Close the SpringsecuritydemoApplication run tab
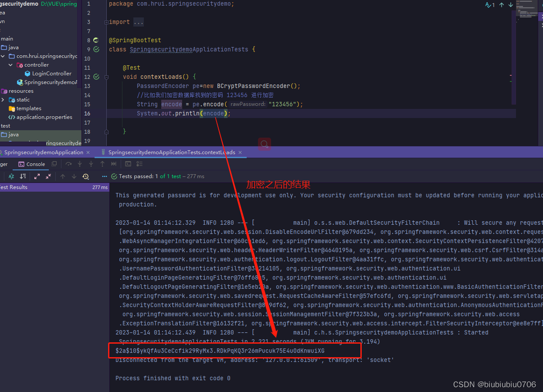This screenshot has height=392, width=543. pyautogui.click(x=88, y=152)
